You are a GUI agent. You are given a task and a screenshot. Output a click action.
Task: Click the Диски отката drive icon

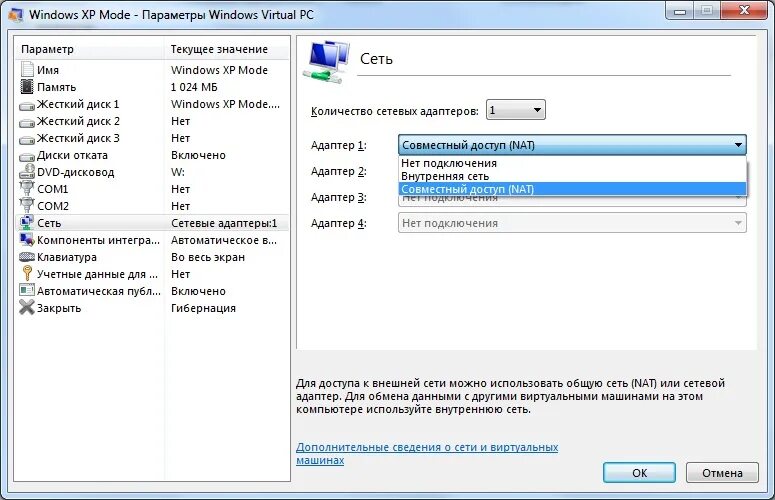27,156
